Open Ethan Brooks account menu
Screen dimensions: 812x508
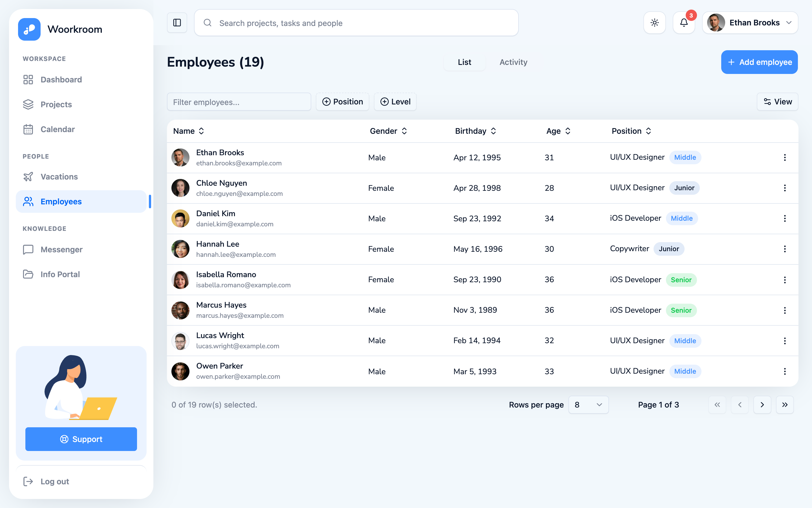click(750, 23)
